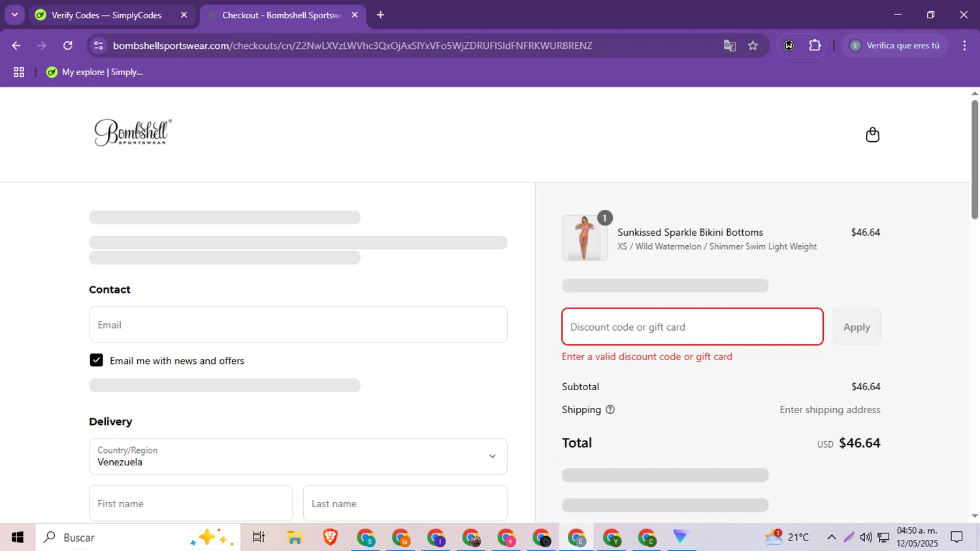Open Chrome profile Y taskbar icon
The width and height of the screenshot is (980, 551).
(612, 537)
